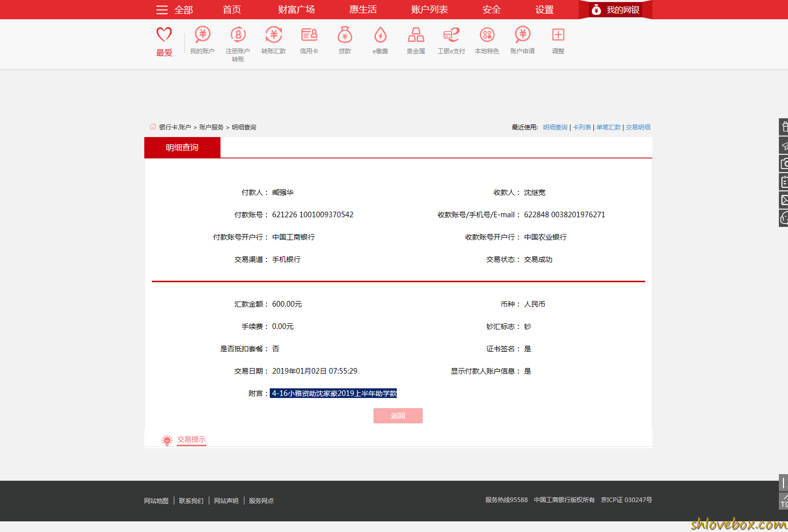Screen dimensions: 788x532
Task: Open 网站地图 in the footer
Action: (156, 501)
